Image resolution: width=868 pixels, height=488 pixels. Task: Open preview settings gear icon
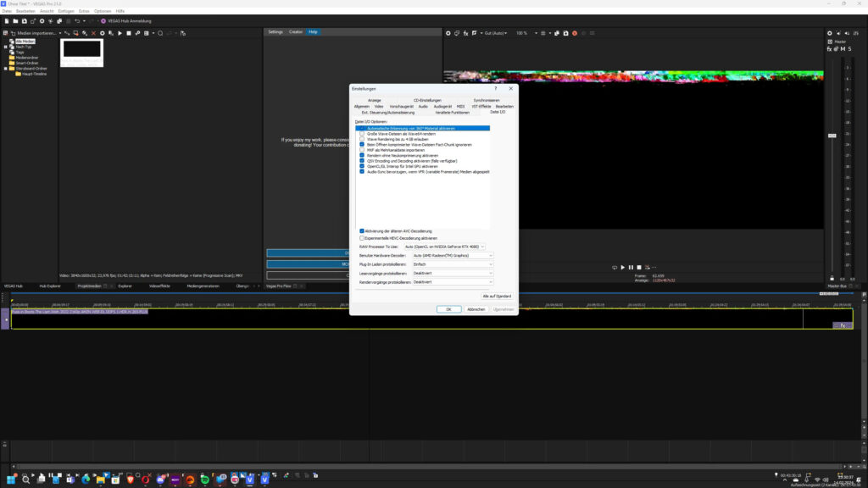coord(448,33)
